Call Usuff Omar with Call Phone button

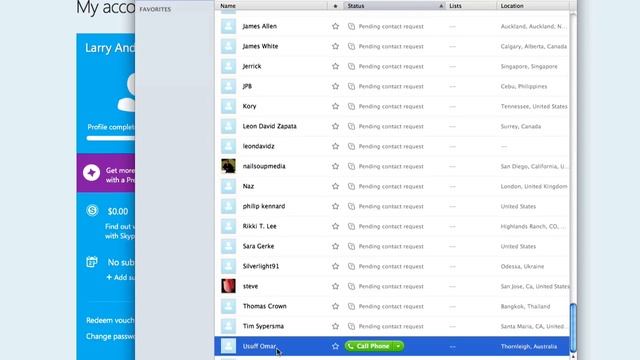pyautogui.click(x=369, y=346)
